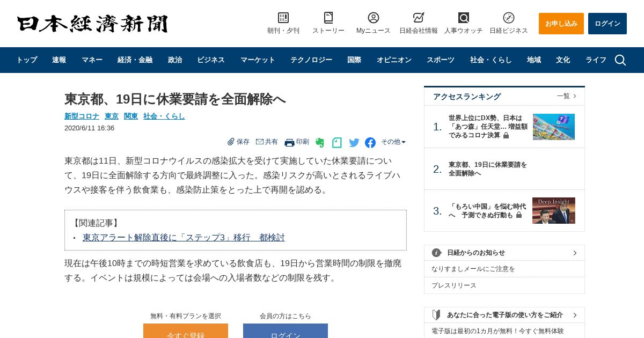644x338 pixels.
Task: Open ranking item 「もろい中国」を悩む時代へ
Action: click(488, 211)
